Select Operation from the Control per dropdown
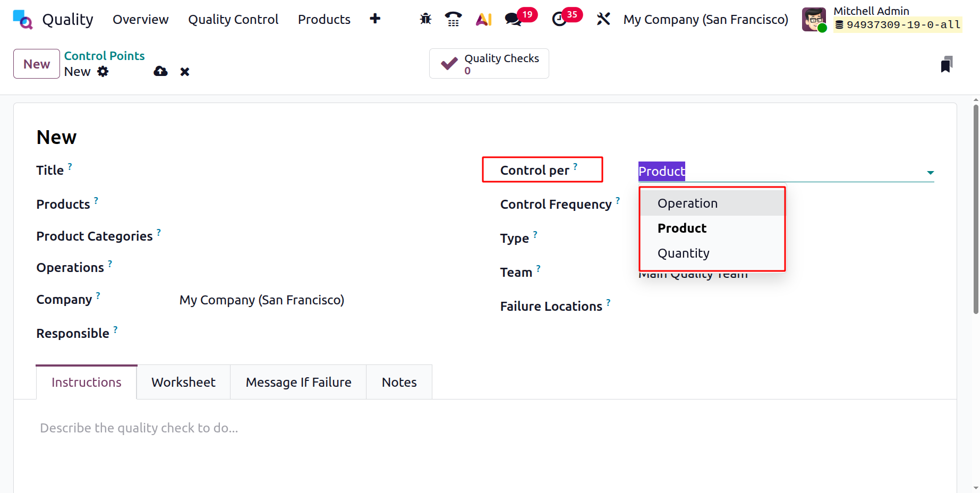This screenshot has width=980, height=493. 687,203
